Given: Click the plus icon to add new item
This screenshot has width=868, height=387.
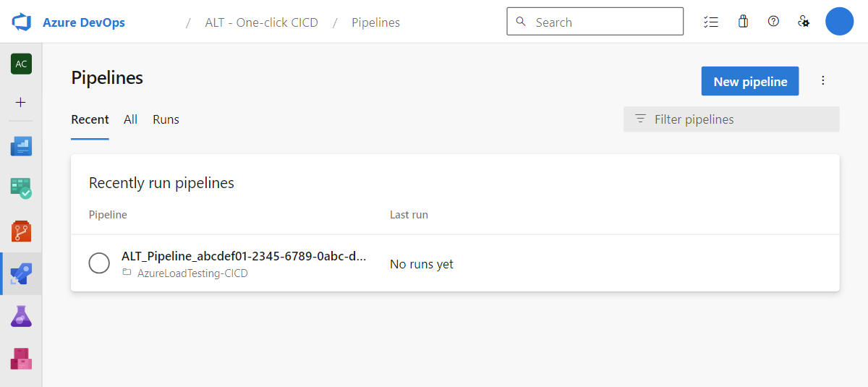Looking at the screenshot, I should click(x=21, y=102).
